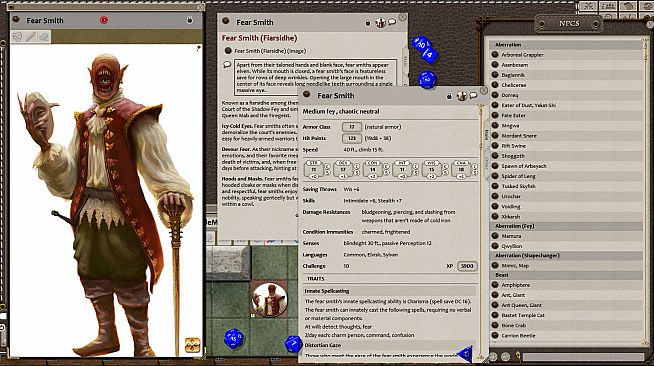Collapse the Beast category header
This screenshot has height=366, width=654.
[566, 275]
